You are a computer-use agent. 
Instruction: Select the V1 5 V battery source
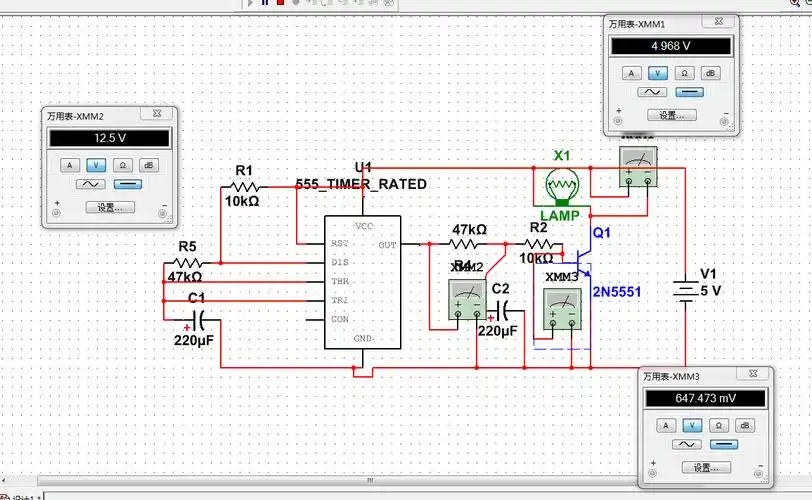685,291
